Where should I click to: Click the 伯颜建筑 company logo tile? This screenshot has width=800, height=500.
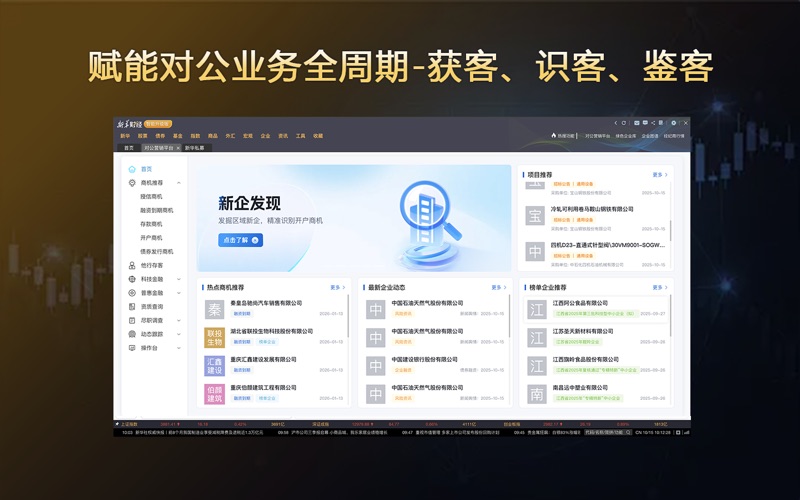point(214,394)
